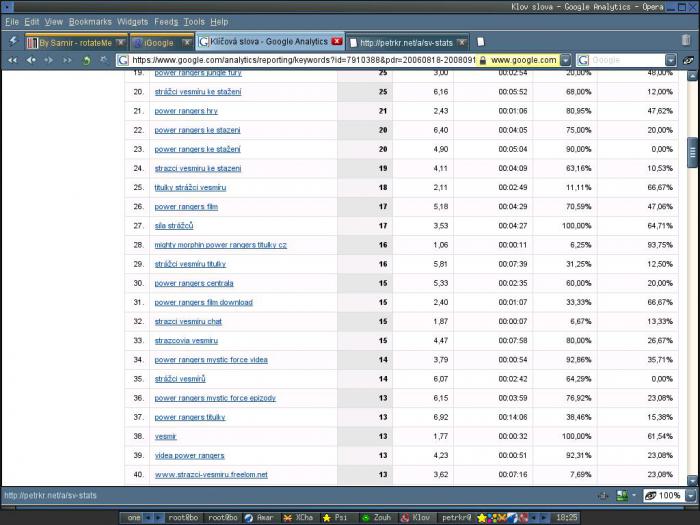This screenshot has width=700, height=525.
Task: Switch to the first root@bo terminal taskbar entry
Action: [183, 517]
